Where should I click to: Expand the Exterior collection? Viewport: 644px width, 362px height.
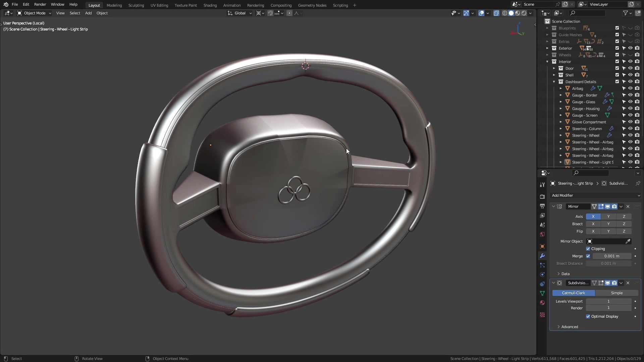pos(547,48)
